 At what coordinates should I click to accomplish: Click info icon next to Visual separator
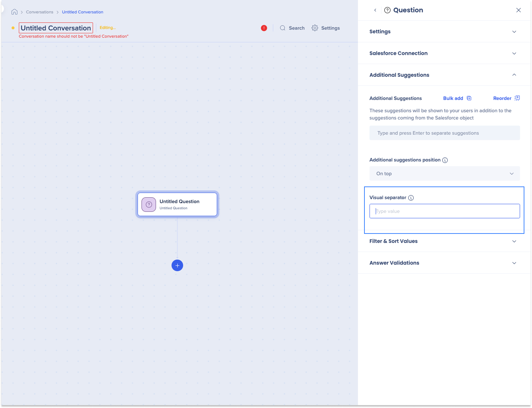click(411, 198)
